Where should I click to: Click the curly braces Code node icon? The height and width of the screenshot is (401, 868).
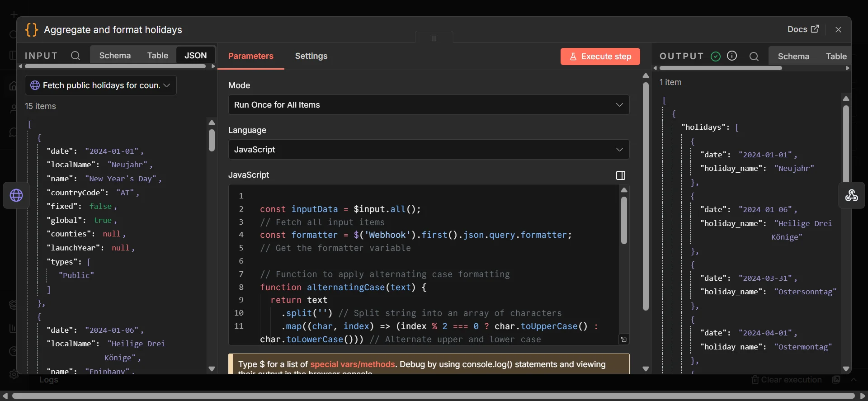(32, 30)
